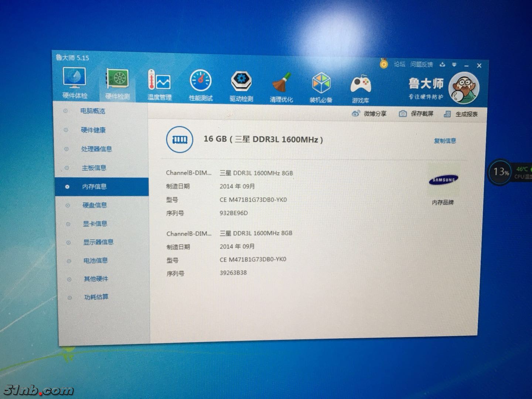The height and width of the screenshot is (399, 532).
Task: Open 显卡信息 sidebar item
Action: pos(95,224)
